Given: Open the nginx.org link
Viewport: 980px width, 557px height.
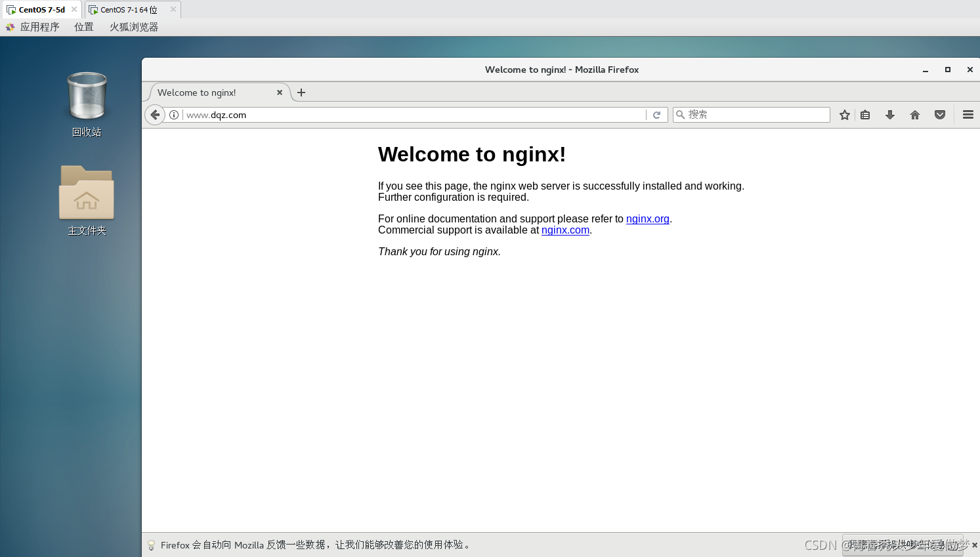Looking at the screenshot, I should tap(648, 219).
